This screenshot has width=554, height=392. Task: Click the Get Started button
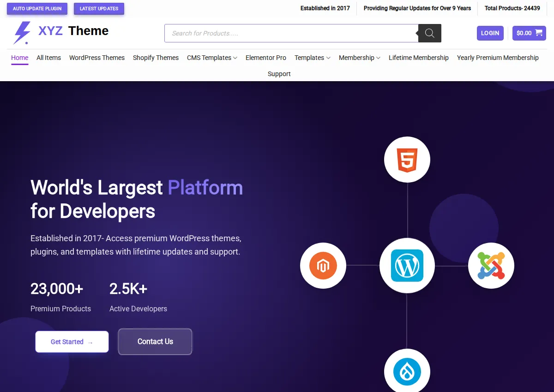pyautogui.click(x=72, y=342)
